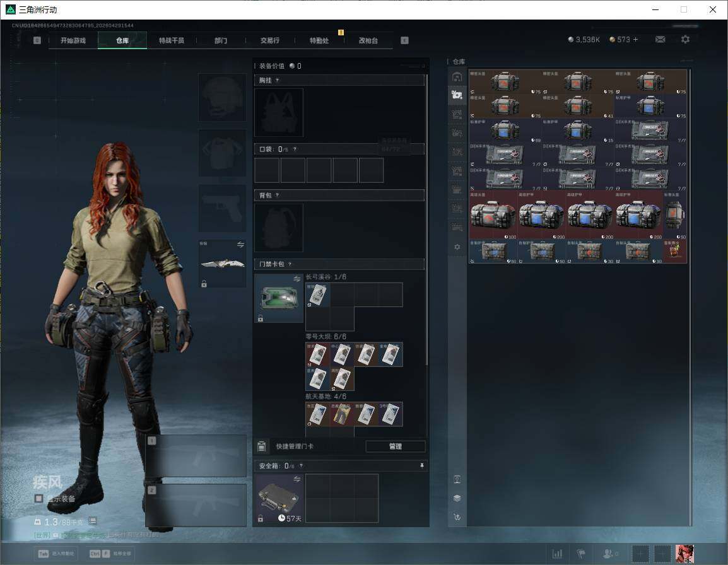Click the 3,538K currency balance
This screenshot has width=728, height=565.
(x=584, y=40)
